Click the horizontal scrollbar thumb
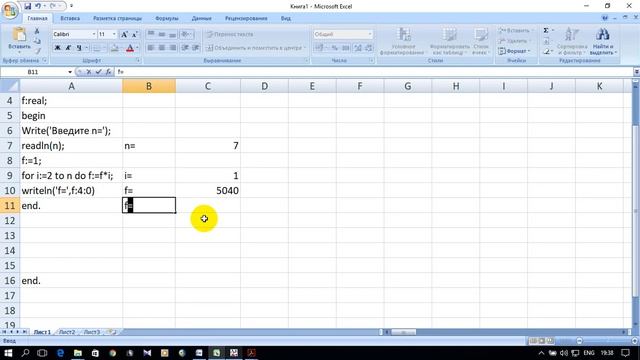Image resolution: width=640 pixels, height=360 pixels. [x=403, y=332]
